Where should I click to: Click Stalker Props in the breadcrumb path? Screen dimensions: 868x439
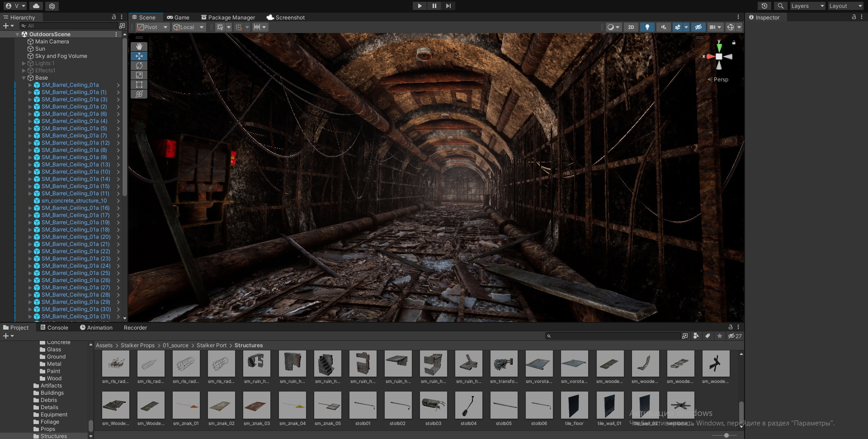click(137, 345)
